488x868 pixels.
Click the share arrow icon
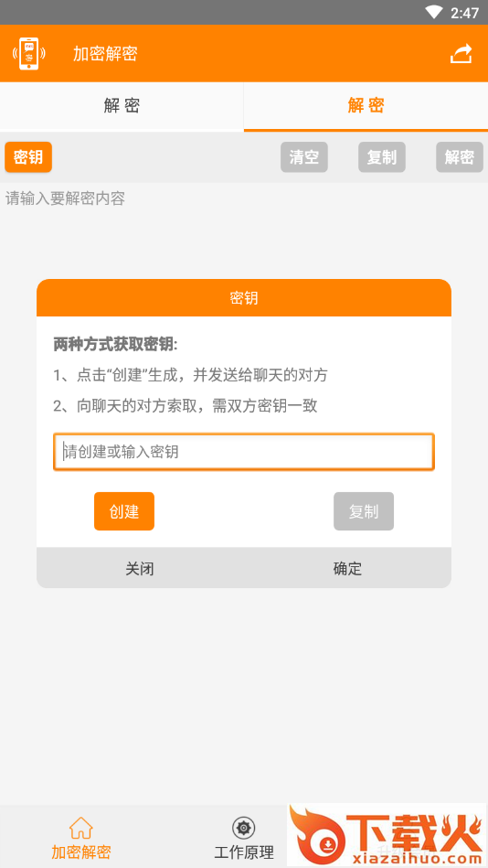pyautogui.click(x=461, y=54)
